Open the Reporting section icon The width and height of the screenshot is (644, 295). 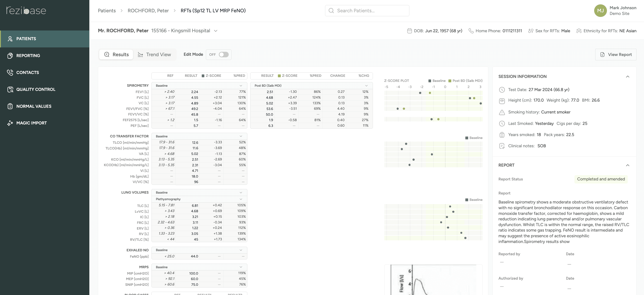tap(10, 56)
